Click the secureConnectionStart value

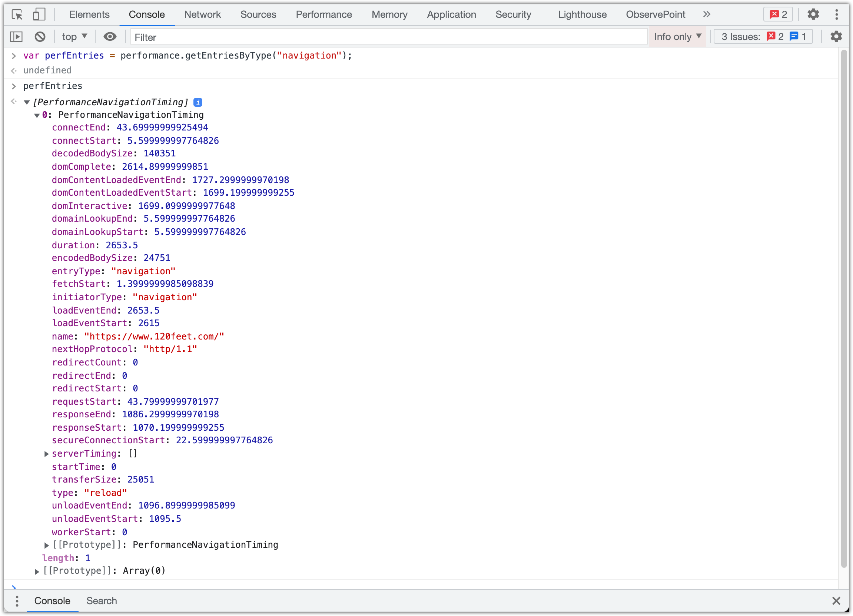point(224,440)
